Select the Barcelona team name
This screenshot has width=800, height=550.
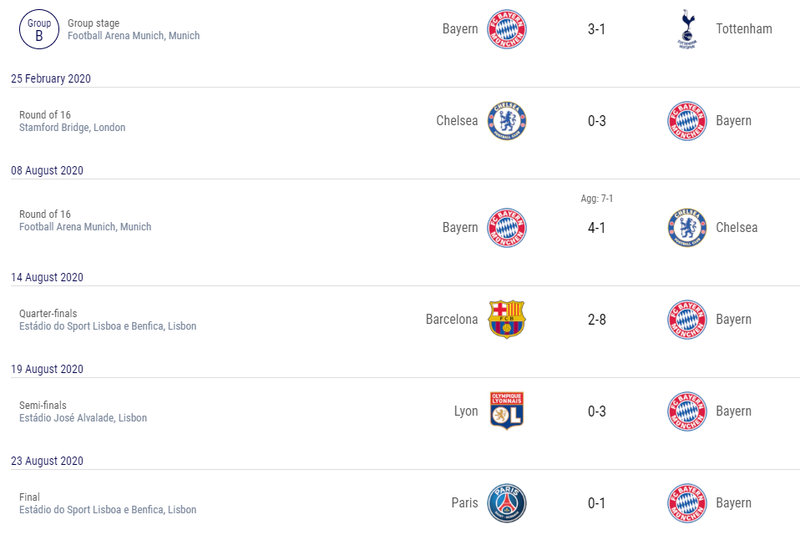(x=452, y=319)
